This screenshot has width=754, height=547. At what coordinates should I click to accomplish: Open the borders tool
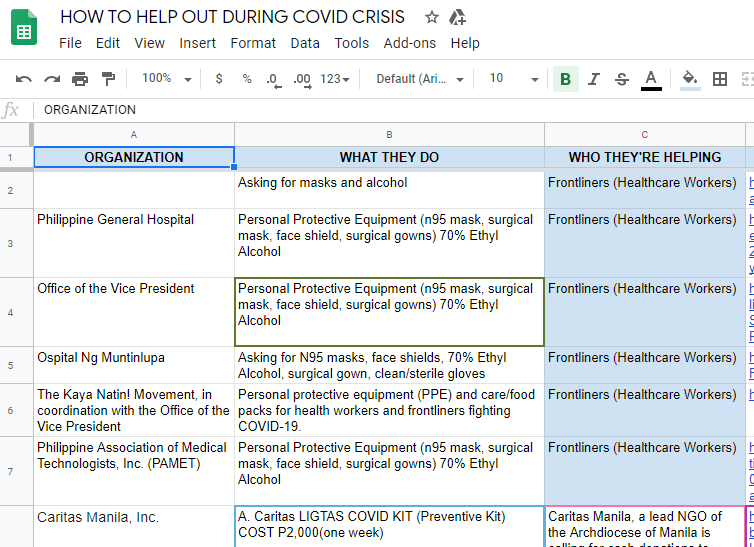[x=720, y=79]
